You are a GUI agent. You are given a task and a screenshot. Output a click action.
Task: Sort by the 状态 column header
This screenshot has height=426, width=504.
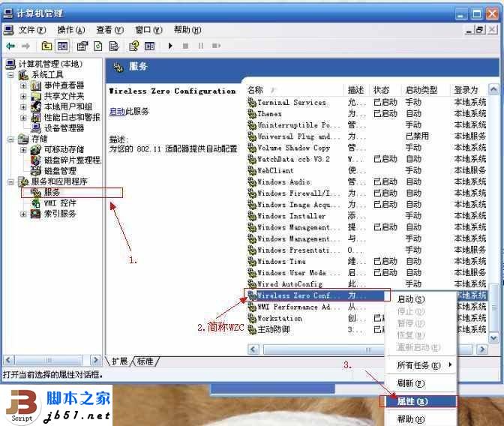pos(385,90)
